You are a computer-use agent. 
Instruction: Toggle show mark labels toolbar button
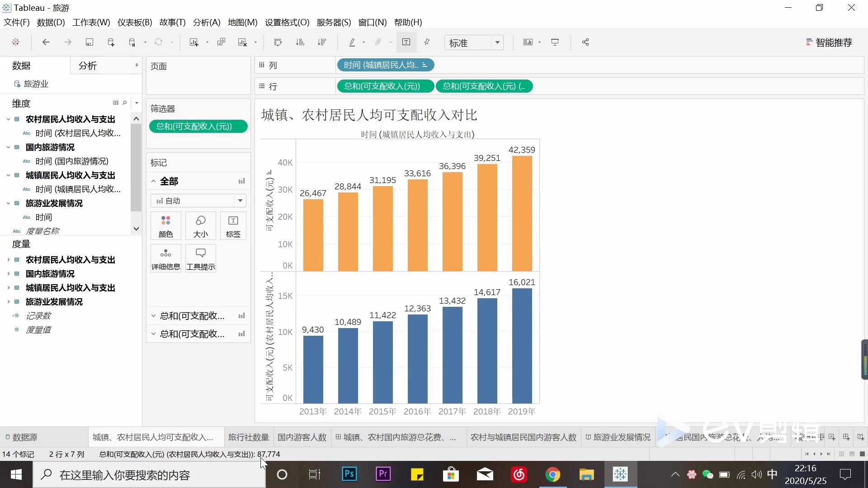[406, 42]
